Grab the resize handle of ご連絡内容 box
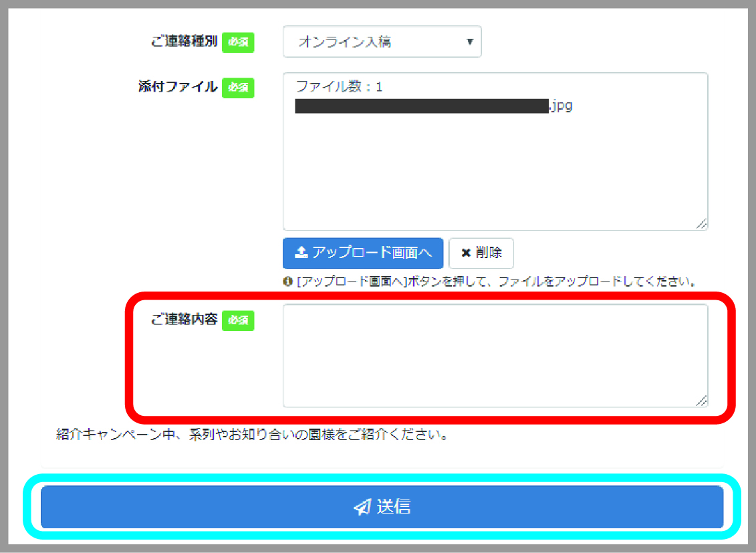Viewport: 756px width, 553px height. click(x=701, y=401)
